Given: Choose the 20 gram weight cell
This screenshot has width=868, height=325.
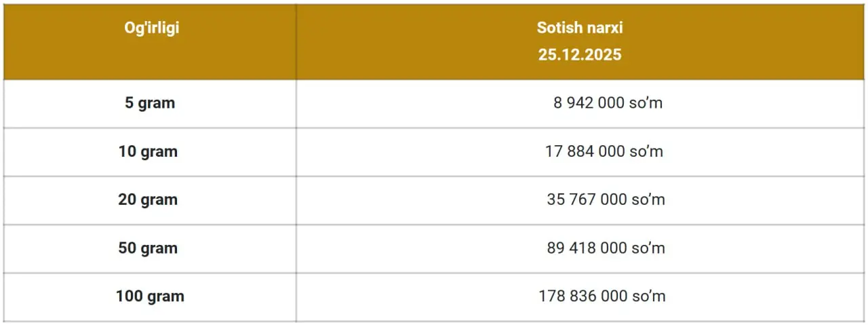Looking at the screenshot, I should point(148,200).
